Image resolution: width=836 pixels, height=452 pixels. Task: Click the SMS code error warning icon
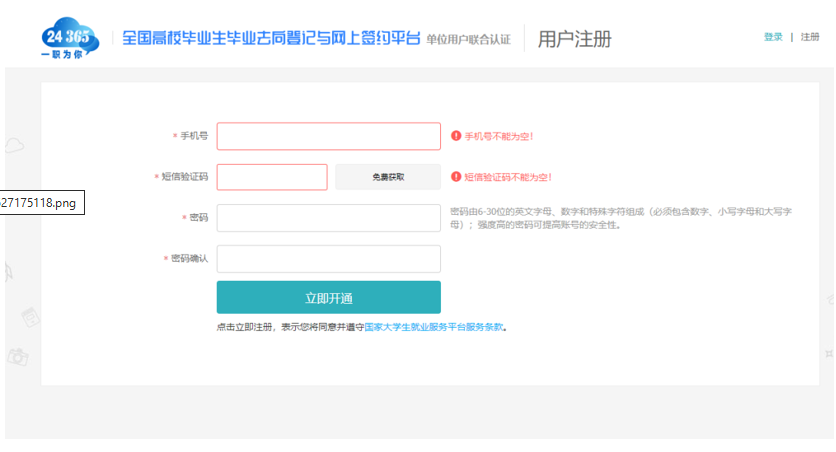tap(456, 177)
